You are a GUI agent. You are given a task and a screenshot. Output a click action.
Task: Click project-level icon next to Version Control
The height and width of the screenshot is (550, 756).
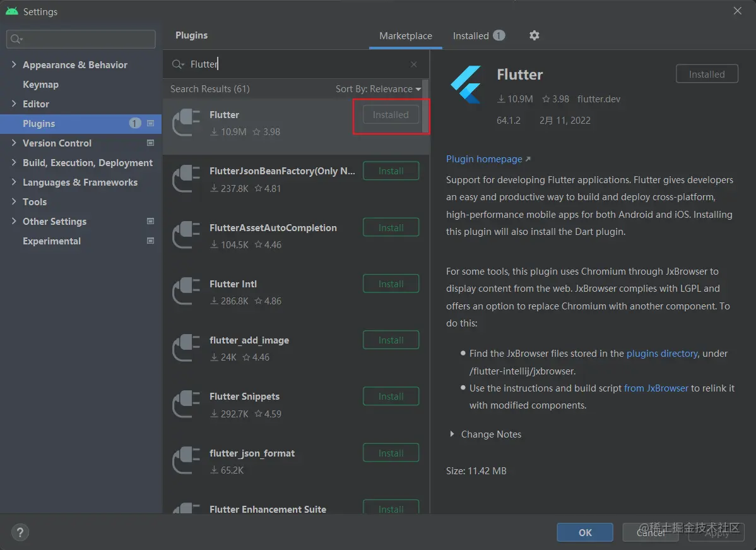pos(150,143)
